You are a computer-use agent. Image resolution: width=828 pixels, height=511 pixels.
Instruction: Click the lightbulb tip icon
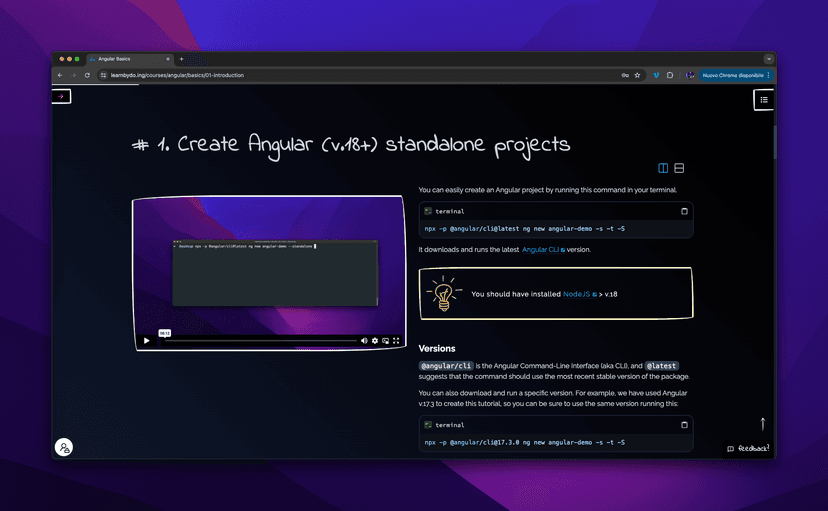[x=444, y=294]
